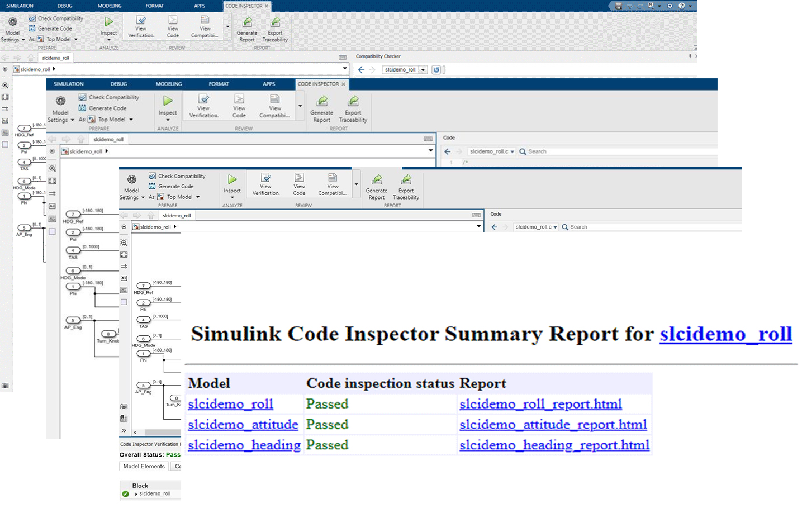This screenshot has width=802, height=532.
Task: Open the Model Elements tab
Action: (144, 466)
